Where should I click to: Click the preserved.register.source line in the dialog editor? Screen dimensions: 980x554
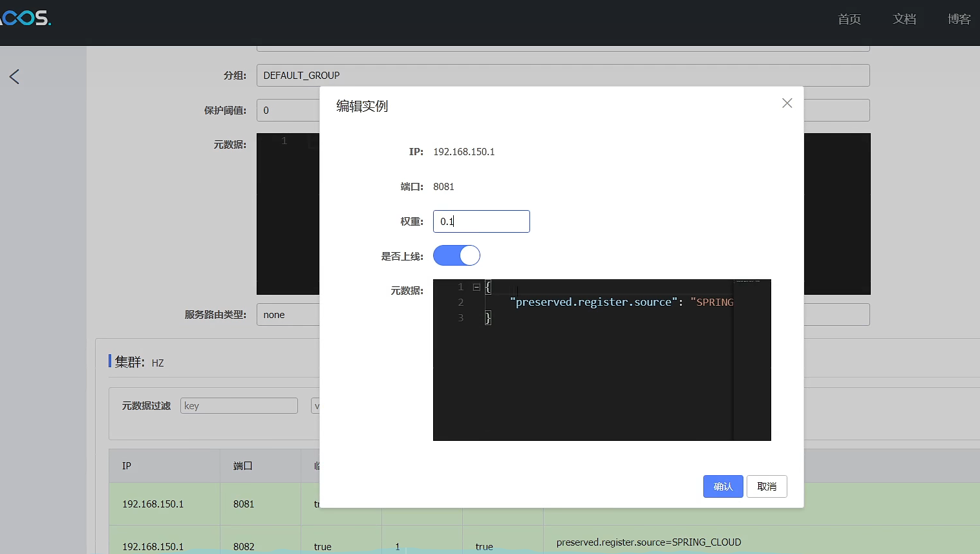point(608,302)
